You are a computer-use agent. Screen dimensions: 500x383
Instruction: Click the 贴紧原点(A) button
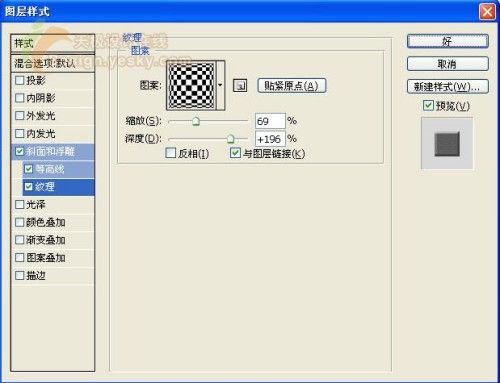[292, 86]
